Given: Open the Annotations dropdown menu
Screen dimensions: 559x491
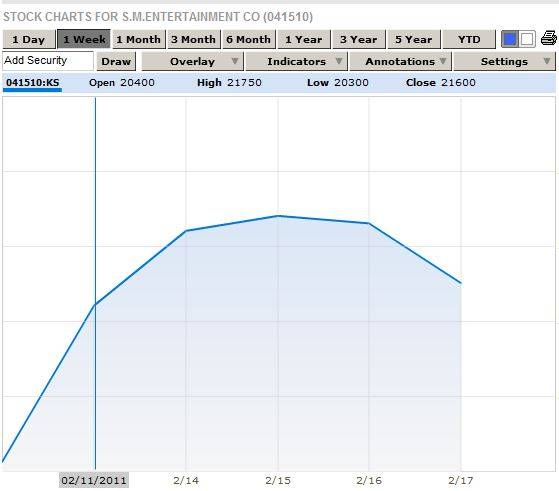Looking at the screenshot, I should pos(400,61).
